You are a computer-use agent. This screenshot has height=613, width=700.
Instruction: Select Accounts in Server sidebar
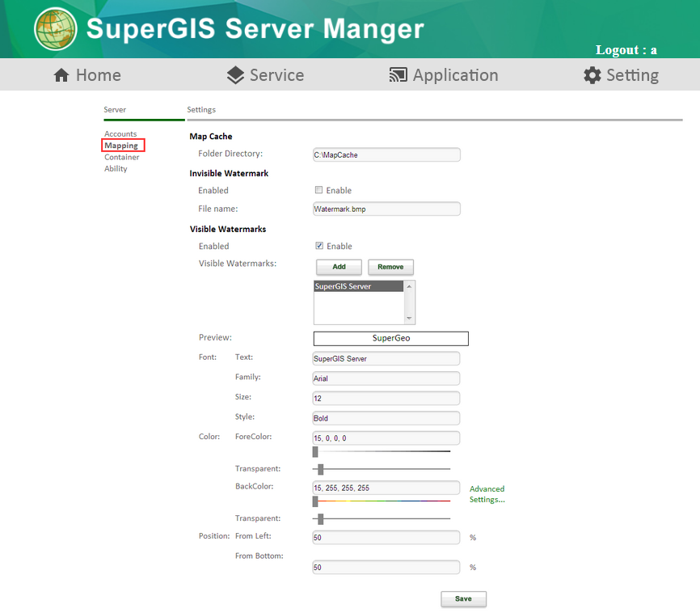click(120, 133)
